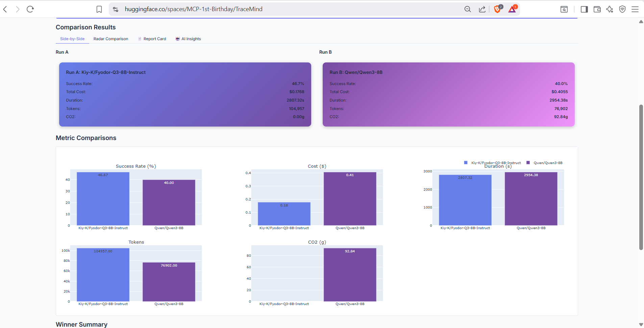Image resolution: width=644 pixels, height=328 pixels.
Task: Click the Success Rate (%) chart title
Action: tap(136, 166)
